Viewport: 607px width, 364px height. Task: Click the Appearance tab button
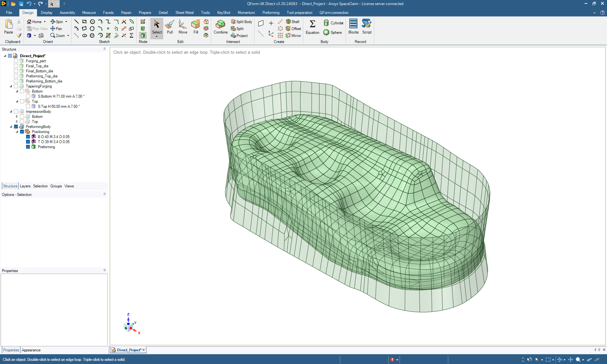click(x=31, y=350)
